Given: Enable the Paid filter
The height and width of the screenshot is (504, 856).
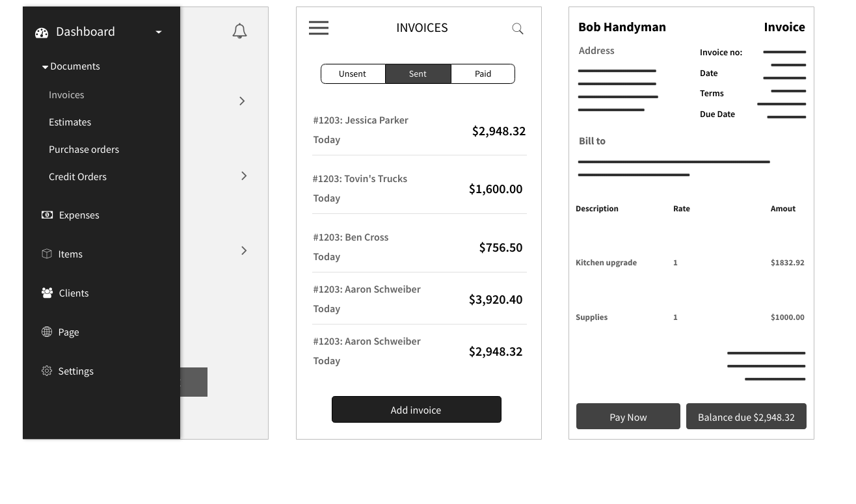Looking at the screenshot, I should tap(483, 73).
